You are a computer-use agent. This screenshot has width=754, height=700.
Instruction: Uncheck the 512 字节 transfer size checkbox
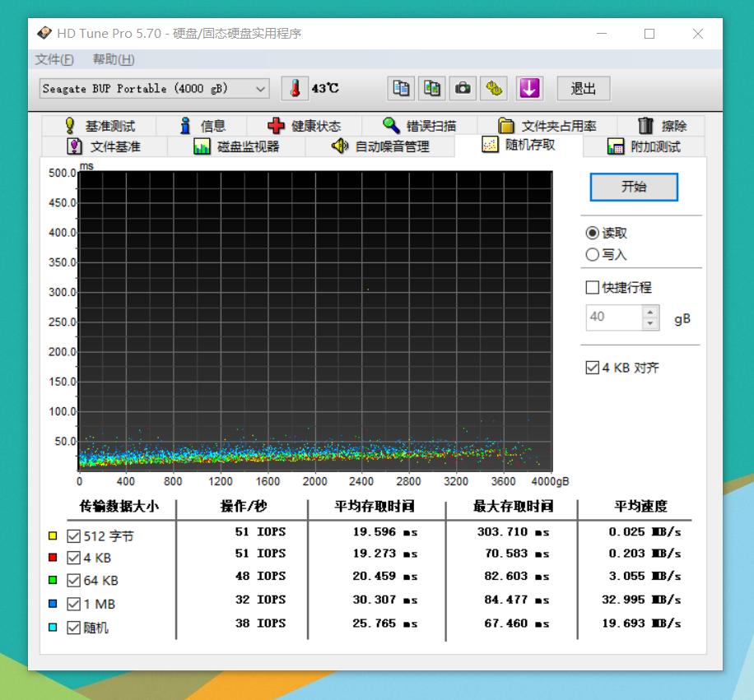pyautogui.click(x=73, y=535)
